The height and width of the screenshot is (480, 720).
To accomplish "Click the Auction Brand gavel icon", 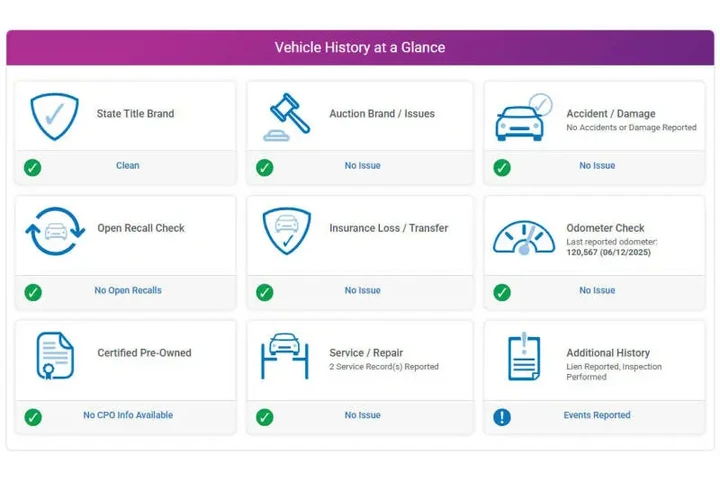I will (286, 117).
